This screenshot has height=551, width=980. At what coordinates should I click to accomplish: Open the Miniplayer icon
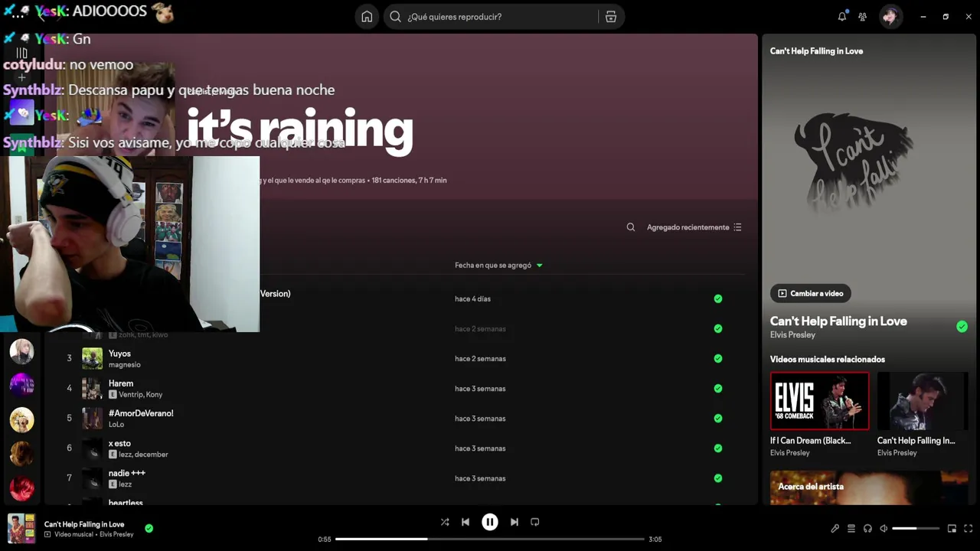pos(952,528)
